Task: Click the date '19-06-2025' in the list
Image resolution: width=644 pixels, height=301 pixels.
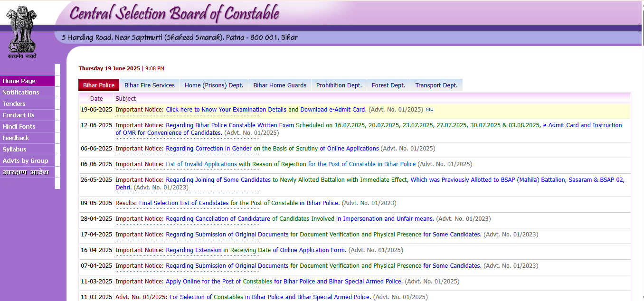Action: click(96, 110)
